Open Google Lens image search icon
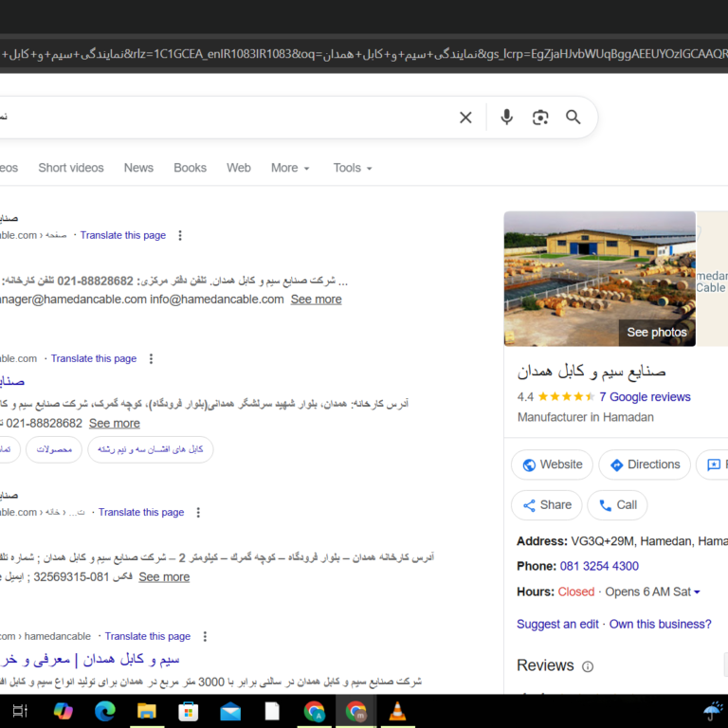Viewport: 728px width, 728px height. (540, 118)
